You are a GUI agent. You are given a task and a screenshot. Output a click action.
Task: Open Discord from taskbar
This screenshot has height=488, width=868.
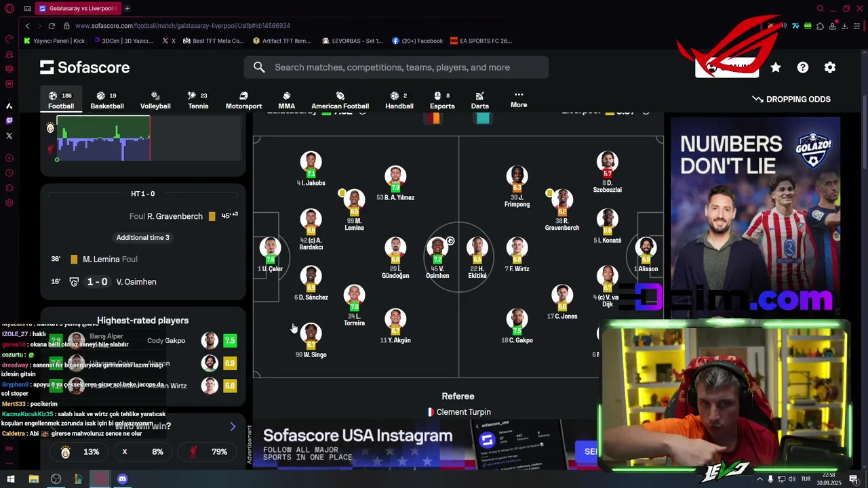click(x=122, y=479)
